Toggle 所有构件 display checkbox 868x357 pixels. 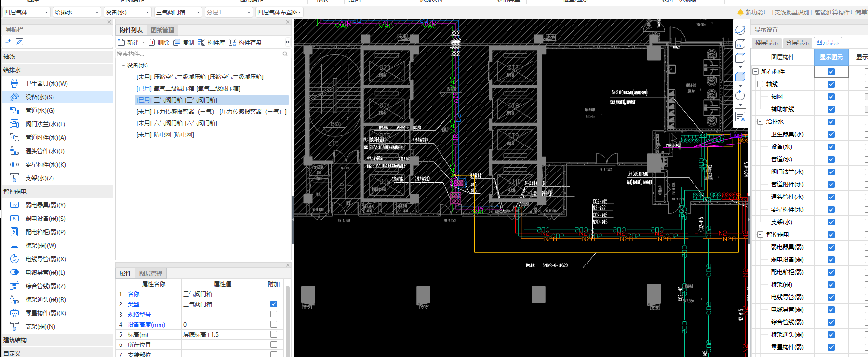point(831,72)
